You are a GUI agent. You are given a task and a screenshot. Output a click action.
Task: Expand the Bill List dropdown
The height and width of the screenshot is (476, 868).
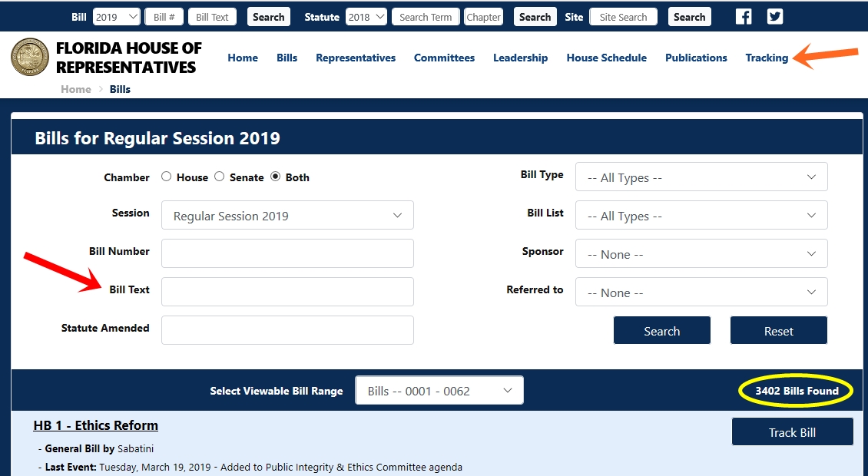click(701, 215)
